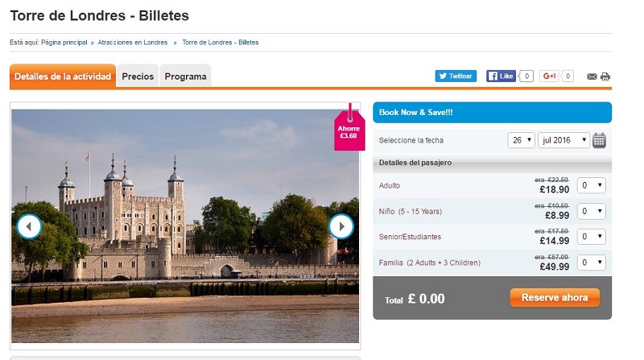Share the page via the Twittear button
The image size is (644, 360).
pos(456,76)
